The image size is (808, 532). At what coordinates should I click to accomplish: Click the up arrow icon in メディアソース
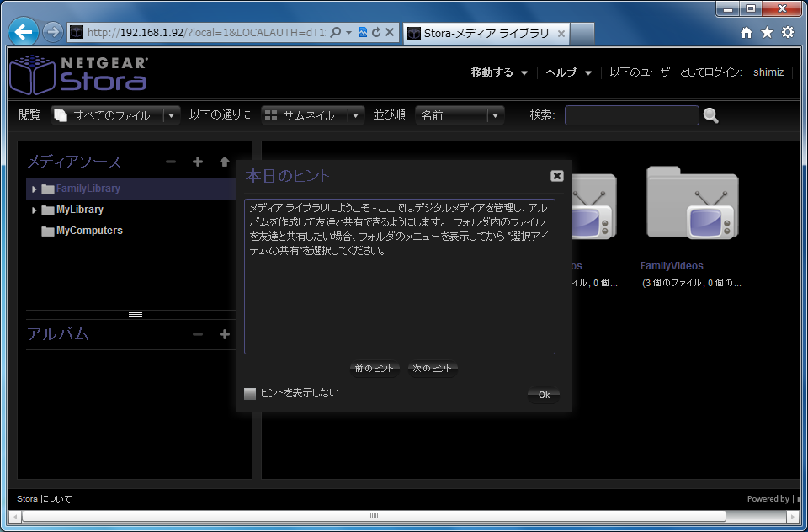225,162
